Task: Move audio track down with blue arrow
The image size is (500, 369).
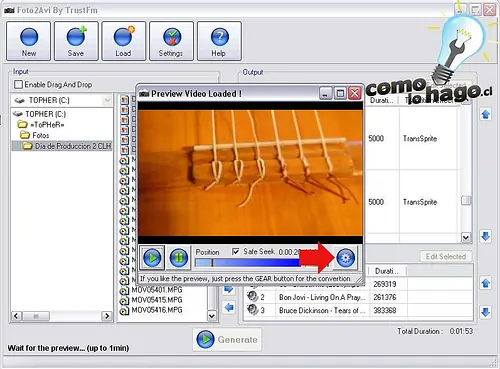Action: (x=485, y=312)
